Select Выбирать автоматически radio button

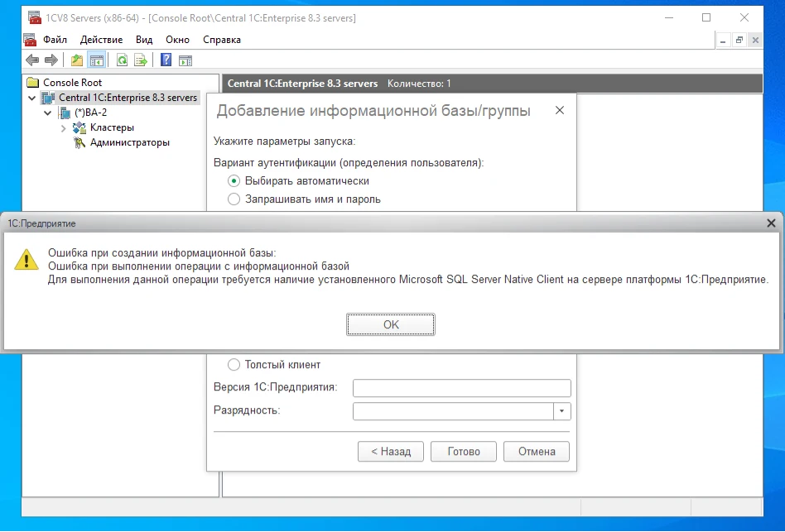(x=234, y=180)
